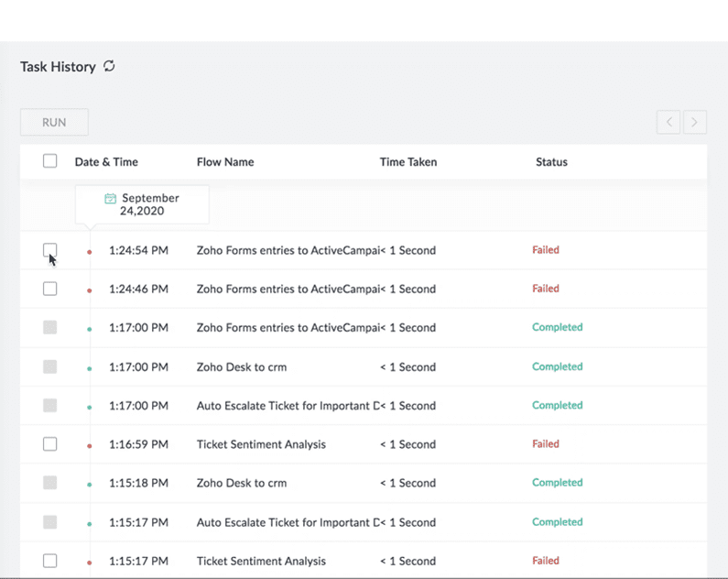The image size is (728, 579).
Task: Go to next page of tasks
Action: coord(694,122)
